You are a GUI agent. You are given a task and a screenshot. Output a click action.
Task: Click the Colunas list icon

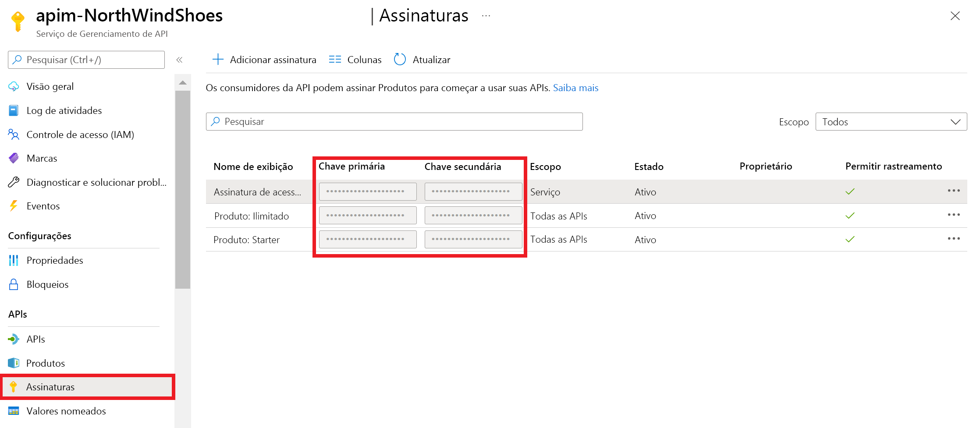pyautogui.click(x=335, y=59)
